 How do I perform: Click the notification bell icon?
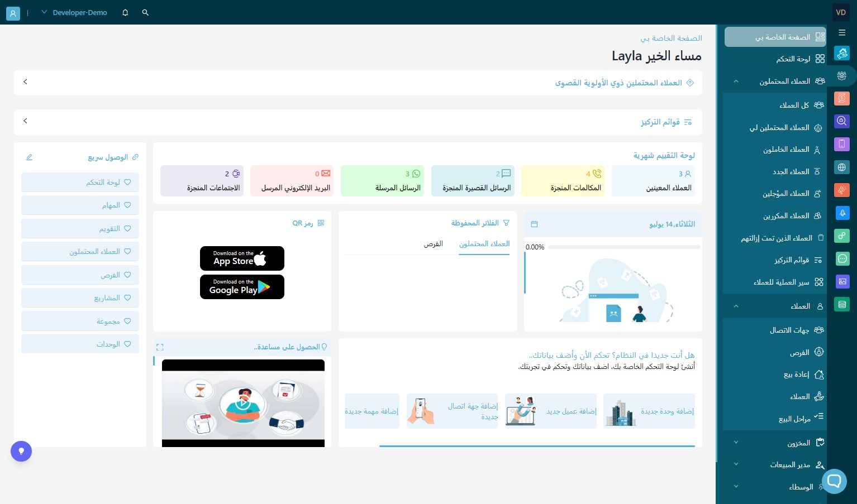point(125,12)
